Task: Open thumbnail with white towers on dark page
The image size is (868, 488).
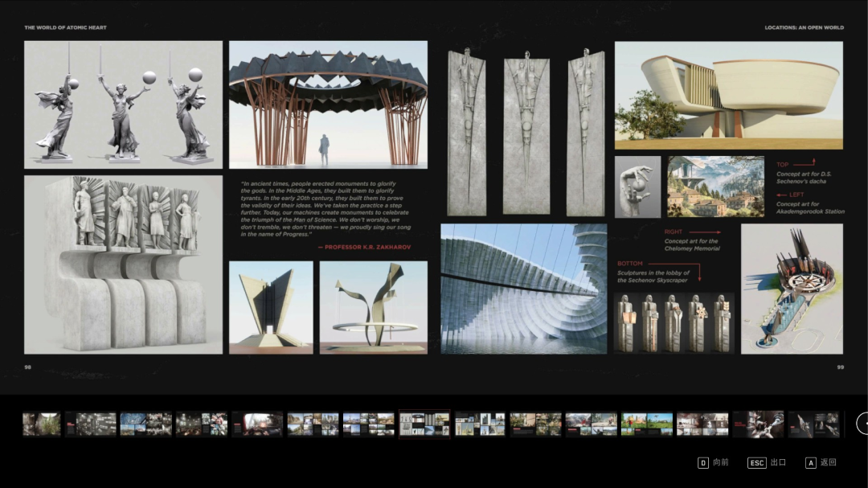Action: pyautogui.click(x=480, y=424)
